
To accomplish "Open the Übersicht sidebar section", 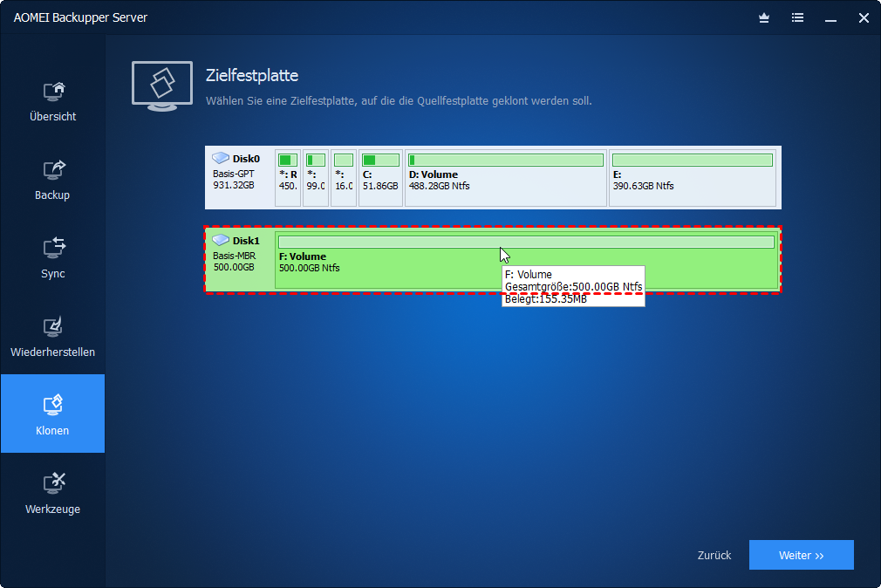I will click(53, 102).
